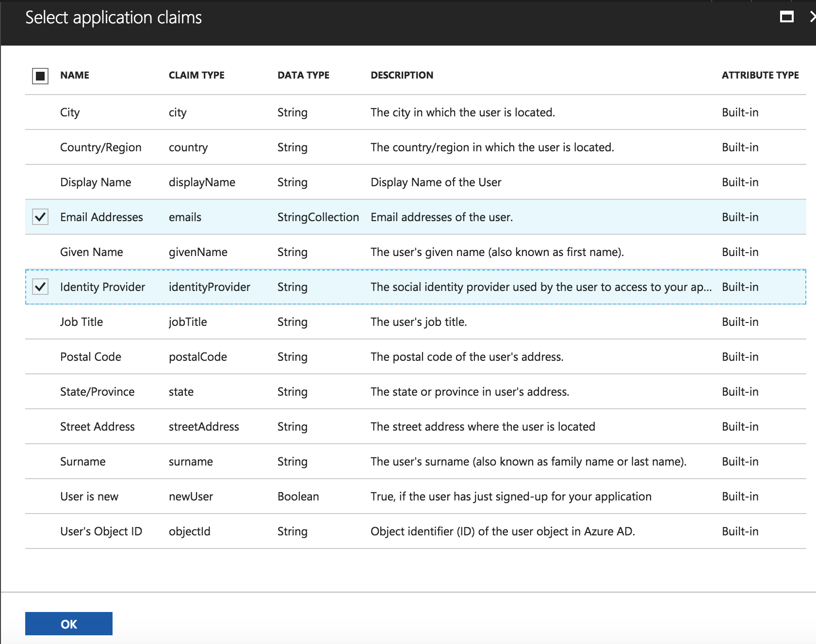Click the 'jobTitle' claim type cell
The image size is (816, 644).
click(188, 322)
